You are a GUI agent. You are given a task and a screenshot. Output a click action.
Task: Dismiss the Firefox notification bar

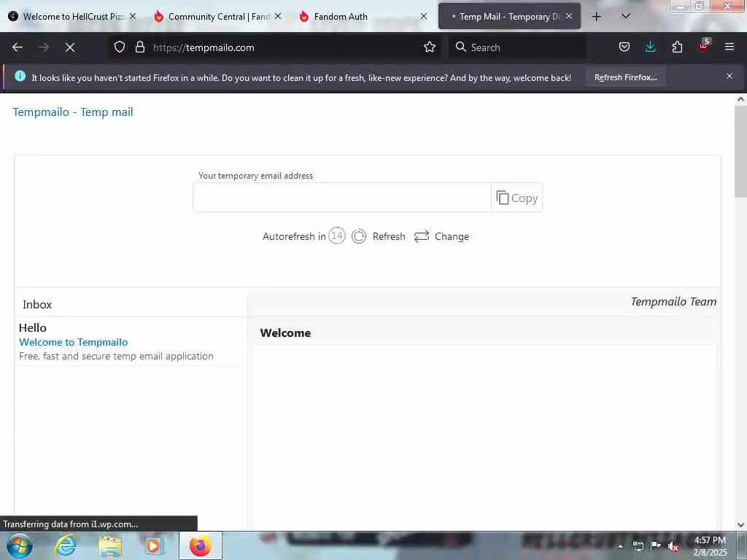[x=729, y=76]
